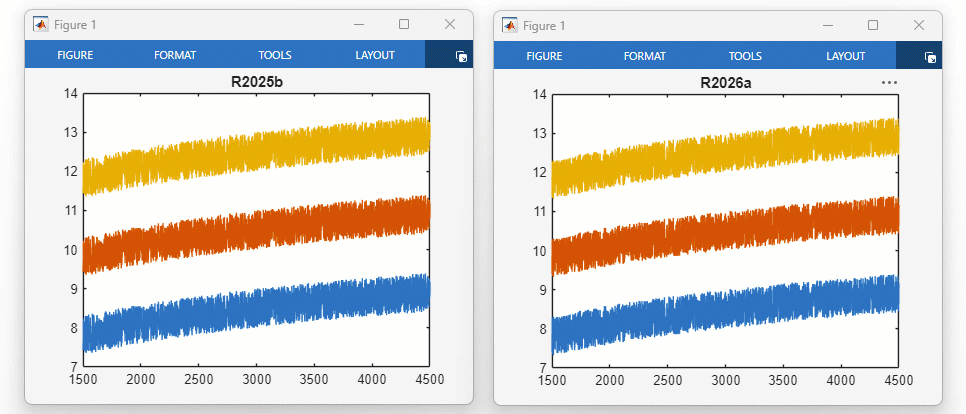Click x-axis label 3000 in R2025b plot

(256, 379)
